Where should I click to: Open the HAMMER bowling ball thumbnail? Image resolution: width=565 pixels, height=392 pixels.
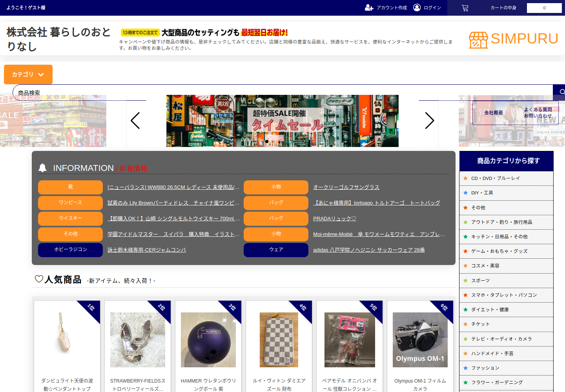208,340
